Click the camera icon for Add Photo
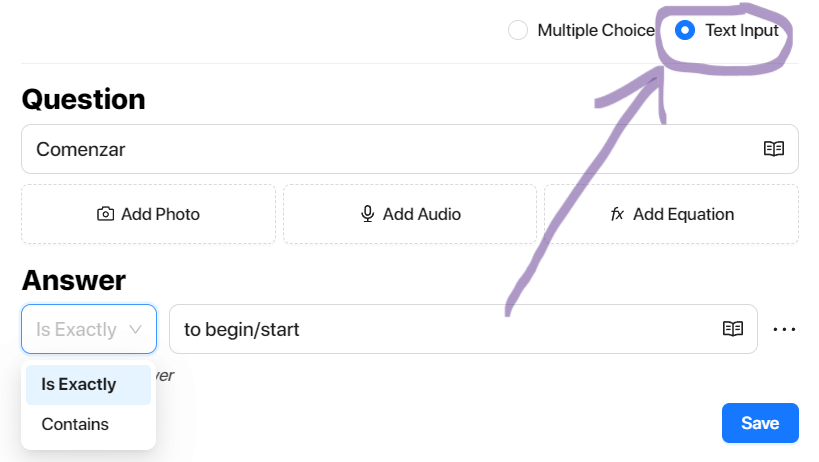 tap(106, 214)
